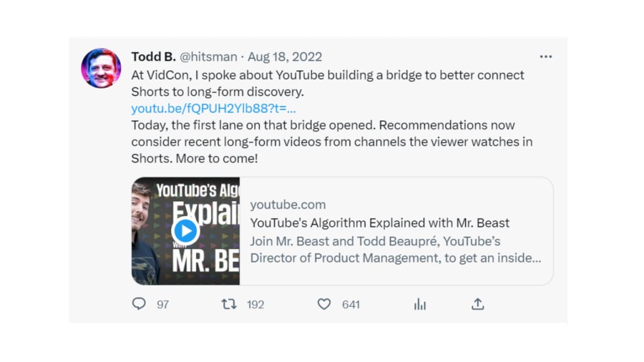Click the 97 replies count

(x=163, y=305)
